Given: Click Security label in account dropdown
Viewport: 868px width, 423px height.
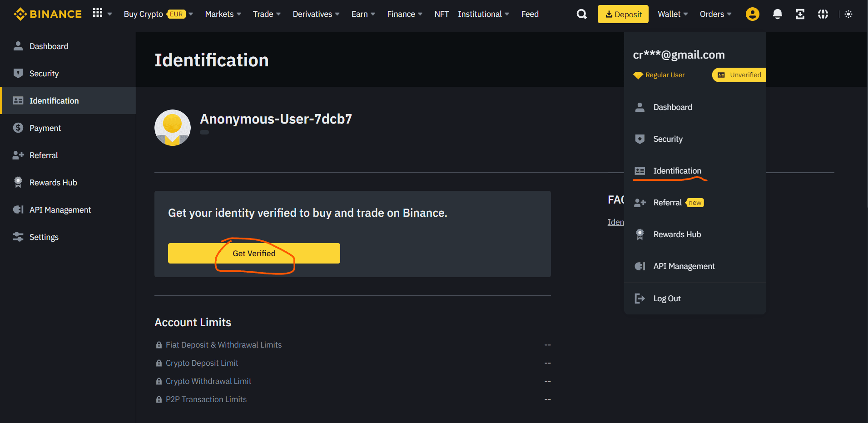Looking at the screenshot, I should tap(668, 139).
